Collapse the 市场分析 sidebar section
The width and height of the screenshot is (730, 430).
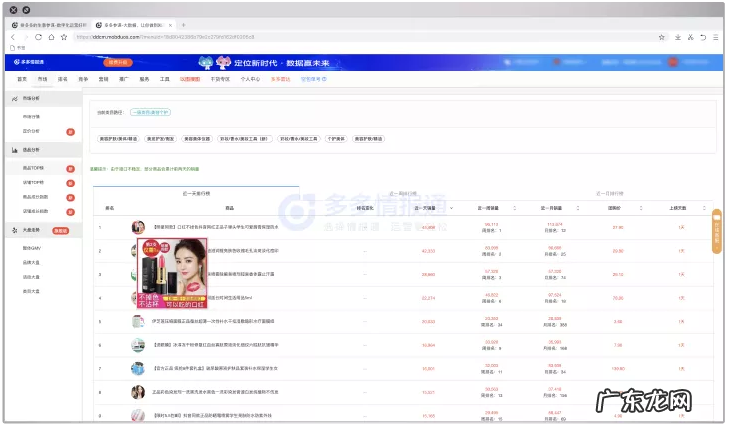[x=44, y=99]
